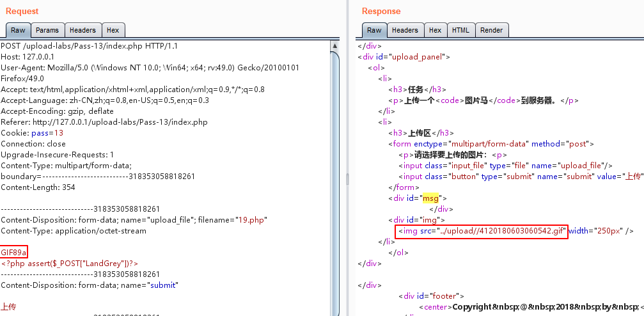Switch to the Response Raw tab
This screenshot has width=644, height=316.
click(374, 30)
